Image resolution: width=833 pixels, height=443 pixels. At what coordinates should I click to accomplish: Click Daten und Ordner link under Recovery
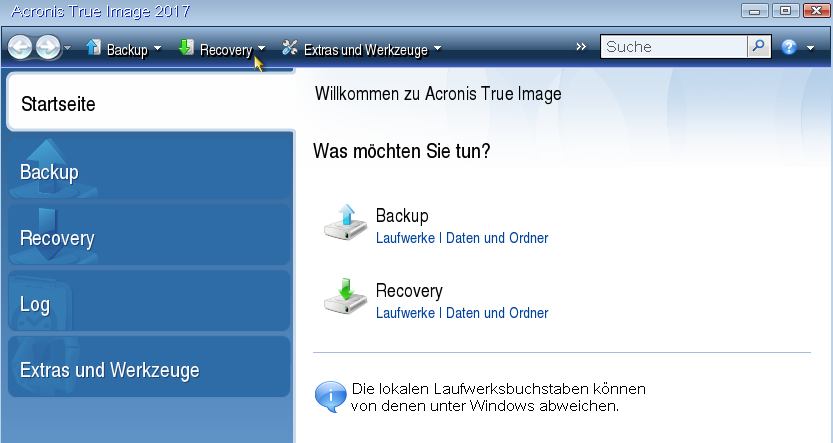[497, 313]
